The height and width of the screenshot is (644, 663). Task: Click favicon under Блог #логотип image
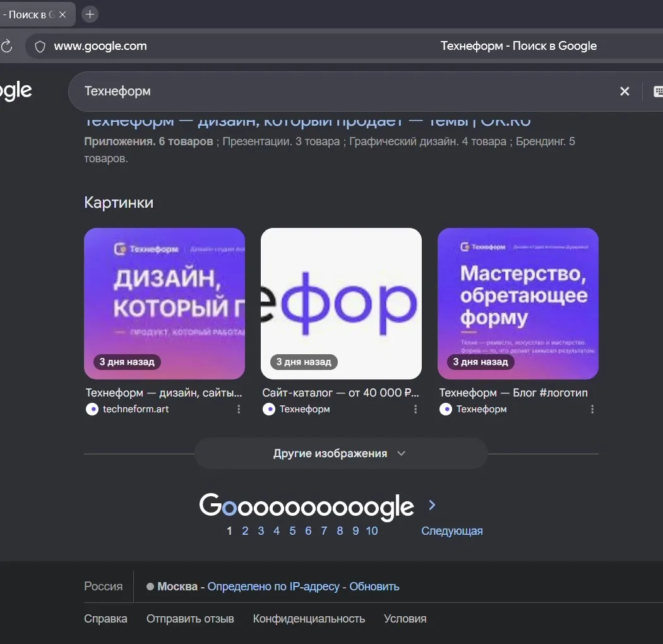(x=446, y=409)
